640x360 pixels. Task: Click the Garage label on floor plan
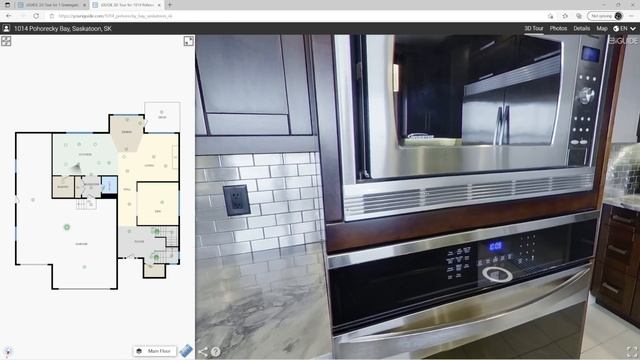point(81,244)
